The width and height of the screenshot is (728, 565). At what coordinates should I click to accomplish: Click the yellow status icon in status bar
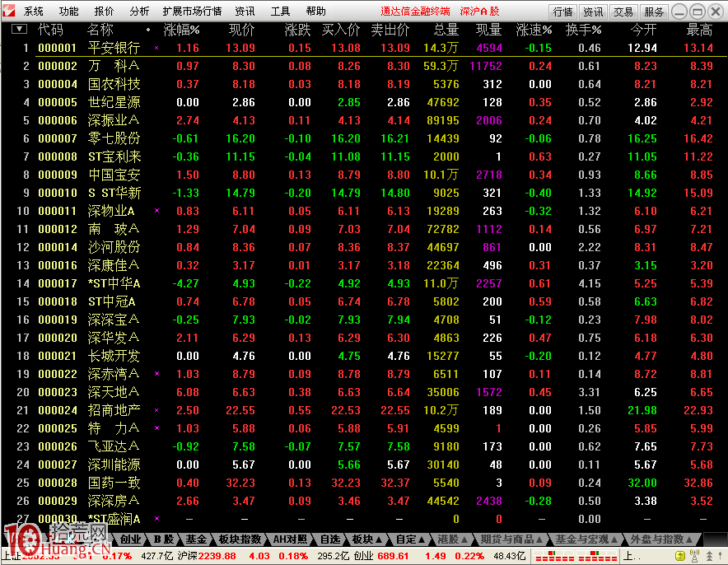(679, 555)
